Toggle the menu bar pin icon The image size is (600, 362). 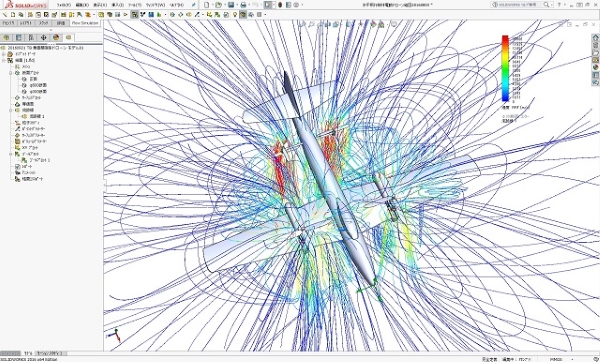click(194, 5)
